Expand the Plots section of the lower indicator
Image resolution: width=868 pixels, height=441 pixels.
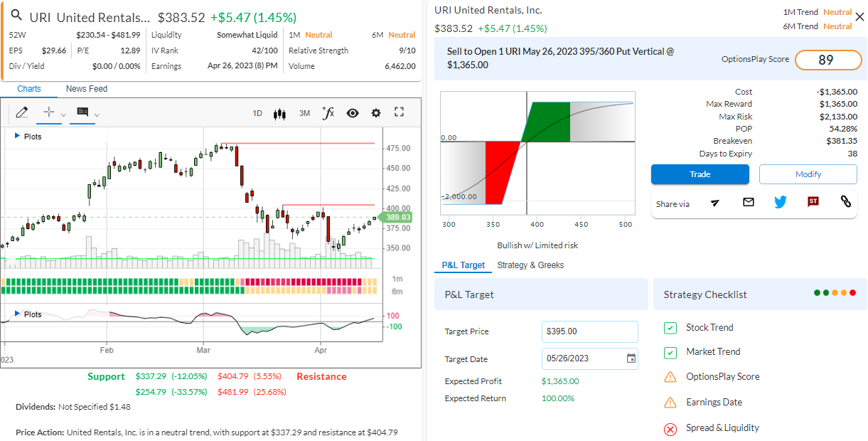28,314
